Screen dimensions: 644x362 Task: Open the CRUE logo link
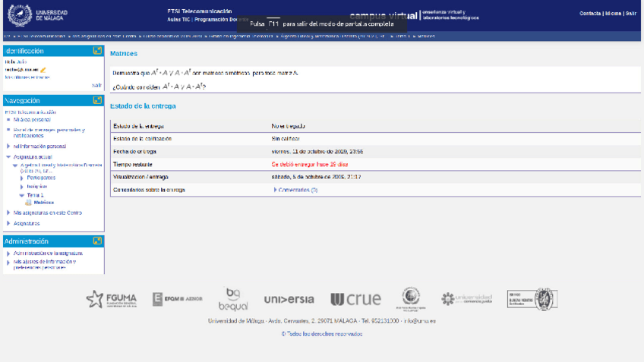(x=355, y=299)
